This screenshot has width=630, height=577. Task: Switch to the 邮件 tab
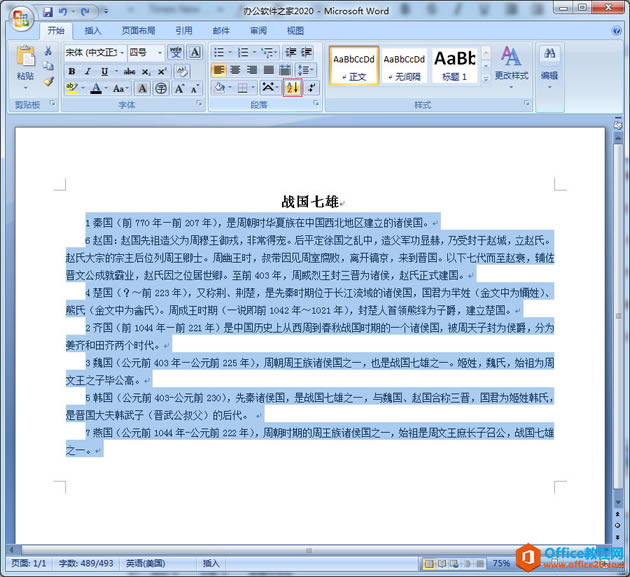[221, 31]
